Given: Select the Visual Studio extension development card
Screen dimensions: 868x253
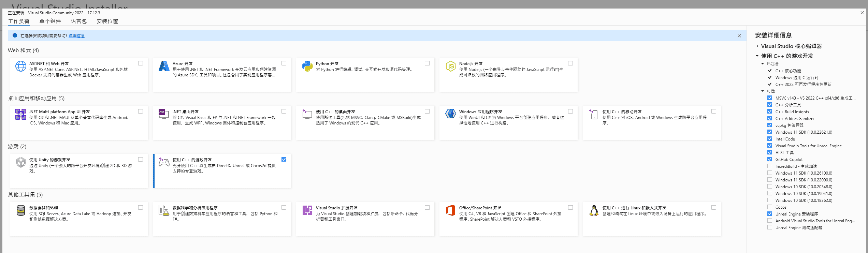Looking at the screenshot, I should [x=365, y=219].
